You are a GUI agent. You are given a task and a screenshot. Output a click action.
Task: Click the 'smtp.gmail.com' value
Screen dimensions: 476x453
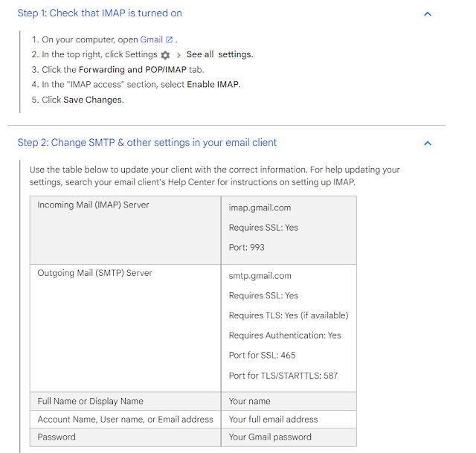(x=260, y=276)
